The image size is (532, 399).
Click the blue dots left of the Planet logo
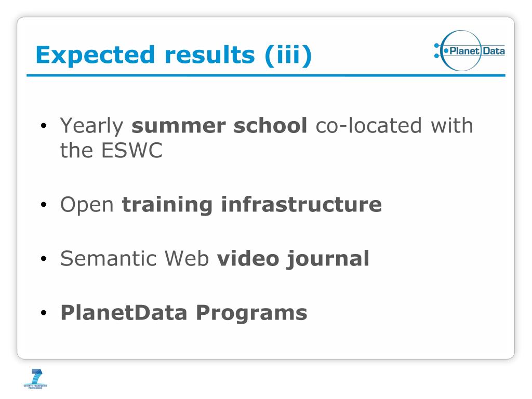tap(436, 50)
